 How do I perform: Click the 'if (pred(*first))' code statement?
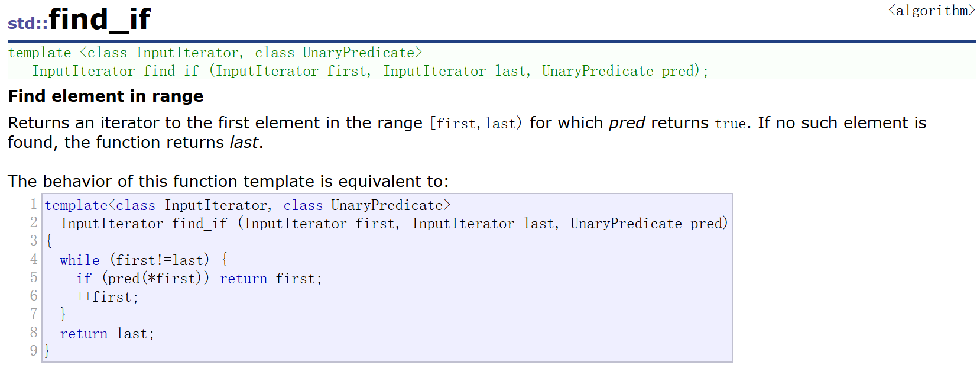142,278
